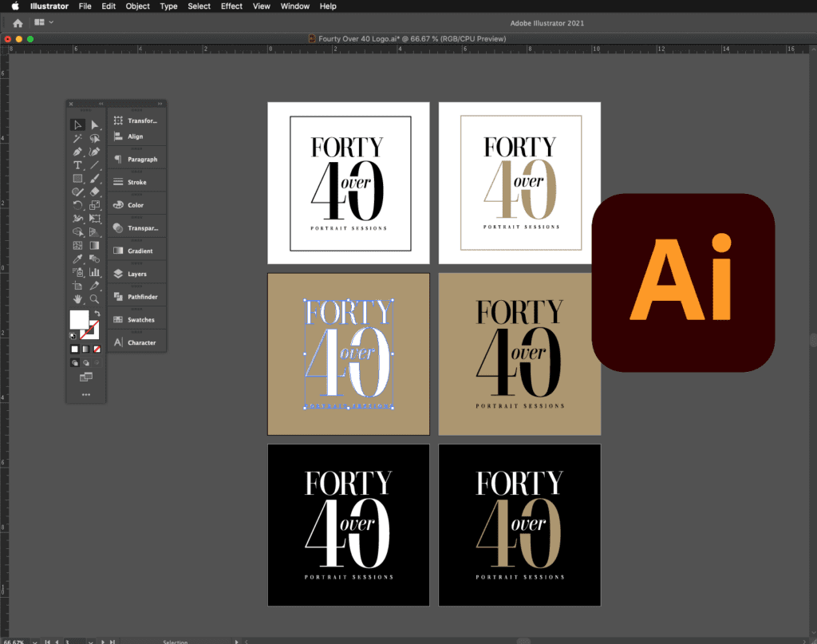
Task: Open the Effect menu
Action: point(231,6)
